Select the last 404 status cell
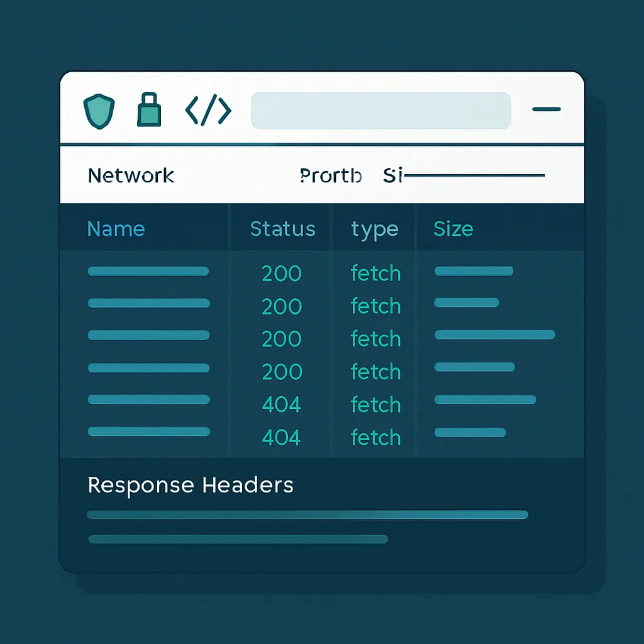The image size is (644, 644). [x=281, y=438]
